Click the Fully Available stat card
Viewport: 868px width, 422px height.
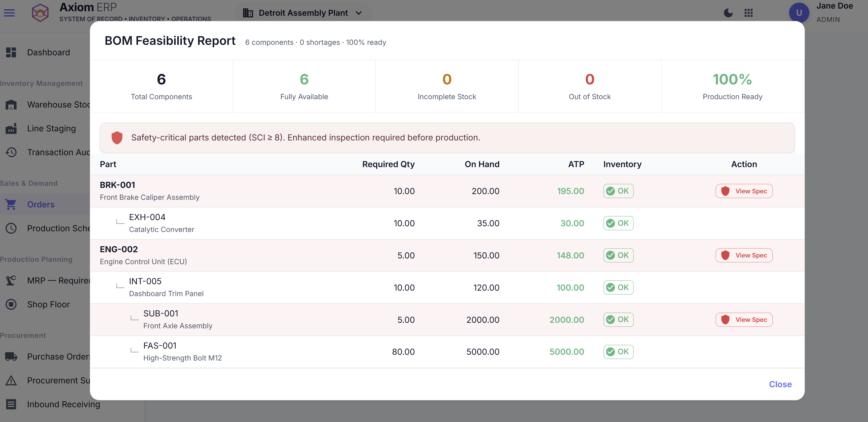tap(304, 86)
